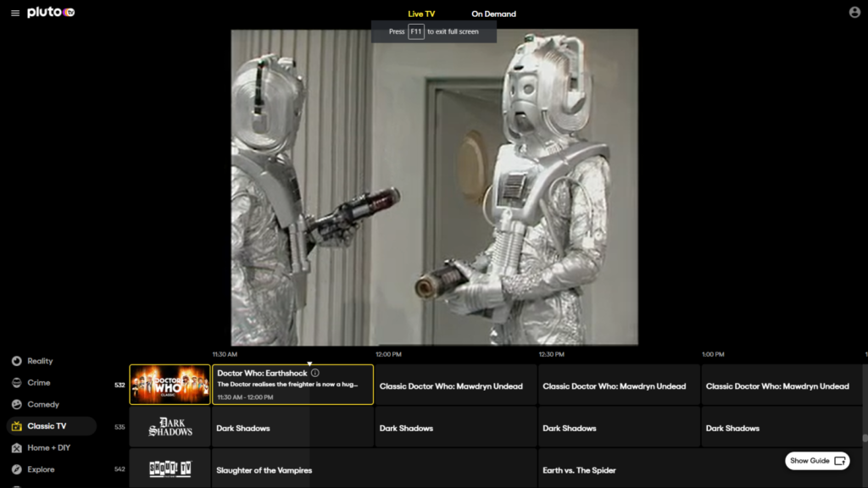Select Dark Shadows at 1:00 PM
Image resolution: width=868 pixels, height=488 pixels.
(x=782, y=427)
